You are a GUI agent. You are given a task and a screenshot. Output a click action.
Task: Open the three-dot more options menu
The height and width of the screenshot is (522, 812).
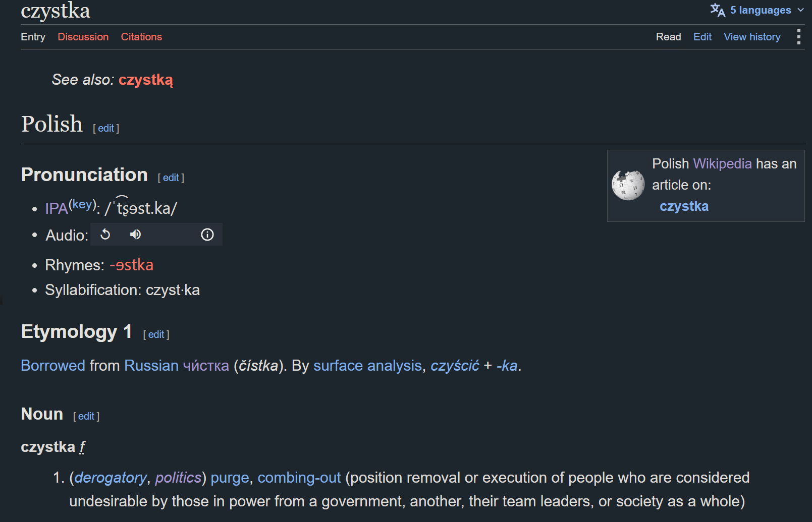click(x=798, y=37)
